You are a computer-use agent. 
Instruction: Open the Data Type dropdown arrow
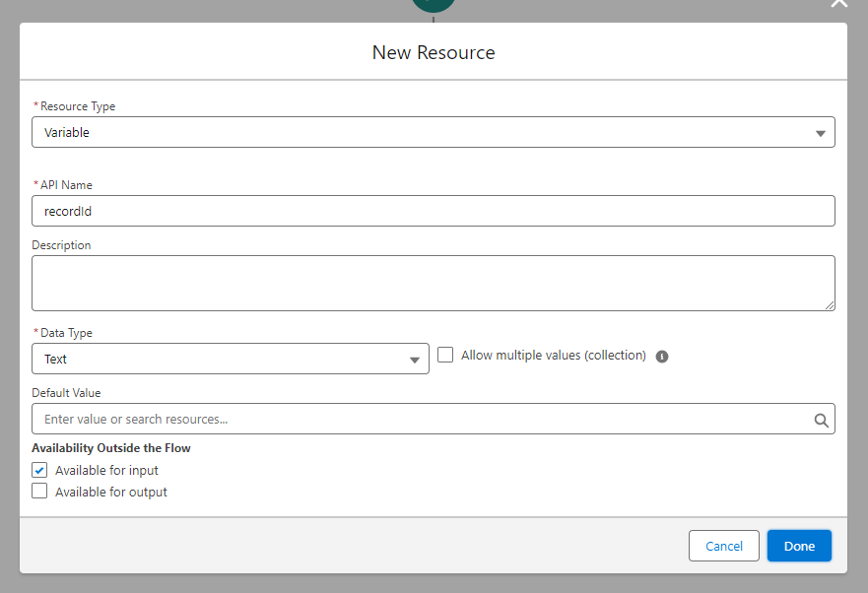[x=415, y=360]
